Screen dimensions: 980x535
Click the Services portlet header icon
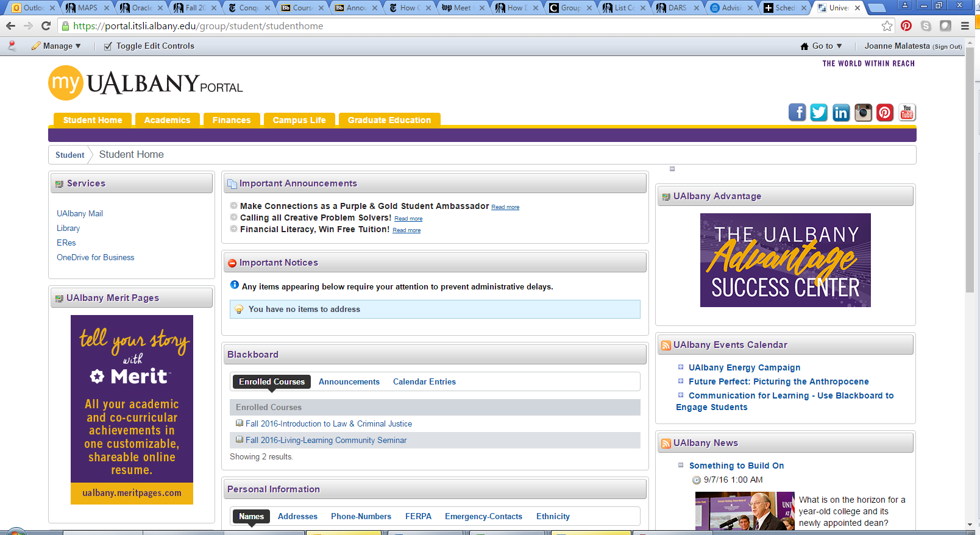60,184
